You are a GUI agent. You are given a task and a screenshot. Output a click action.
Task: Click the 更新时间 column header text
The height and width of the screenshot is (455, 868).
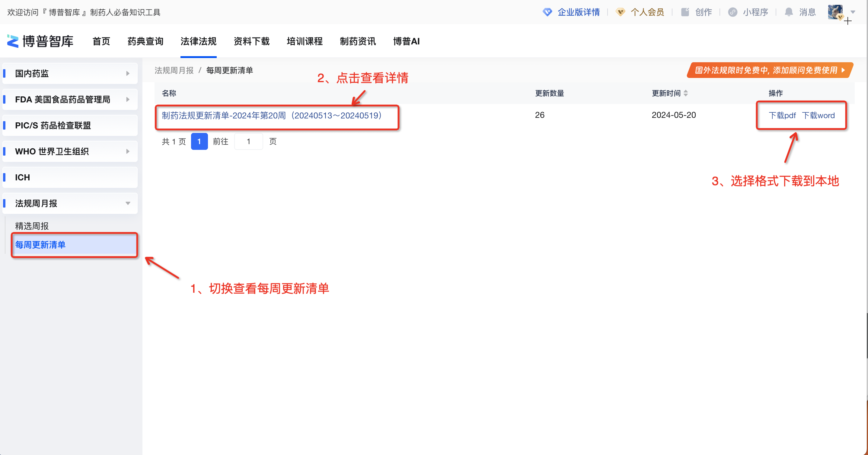tap(666, 93)
